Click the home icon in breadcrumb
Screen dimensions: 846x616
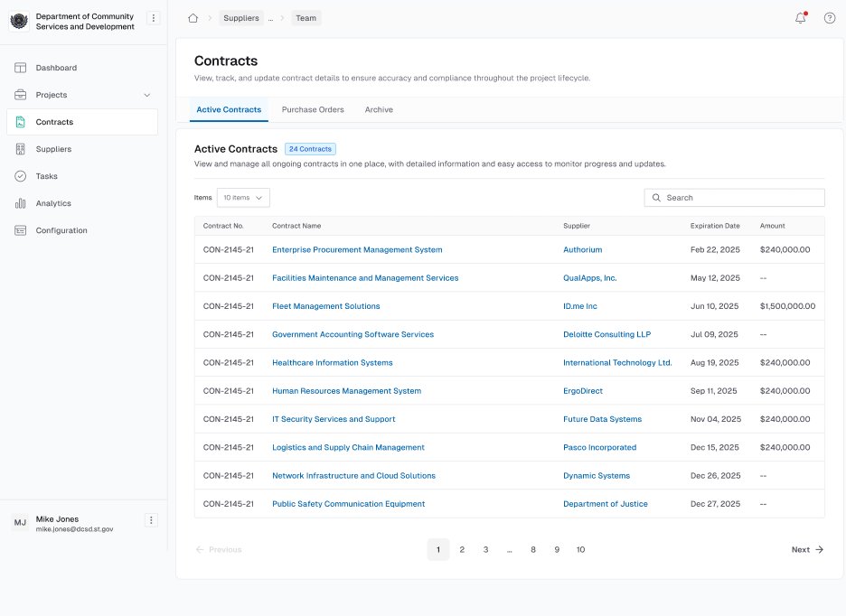193,18
